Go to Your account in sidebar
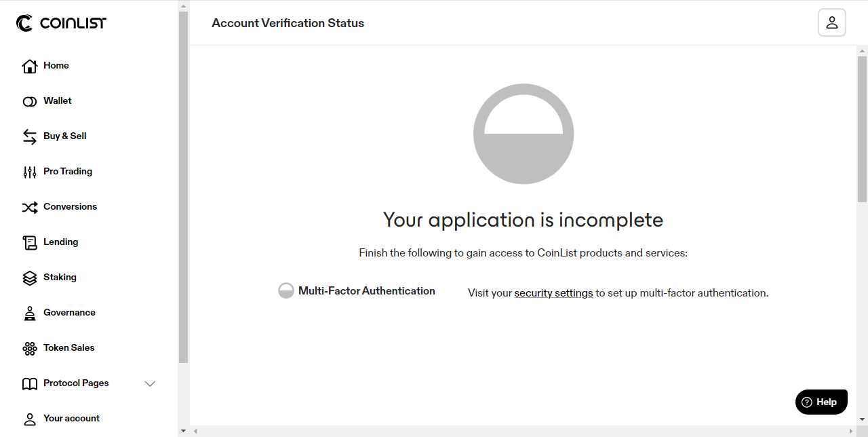Image resolution: width=868 pixels, height=437 pixels. (x=71, y=419)
